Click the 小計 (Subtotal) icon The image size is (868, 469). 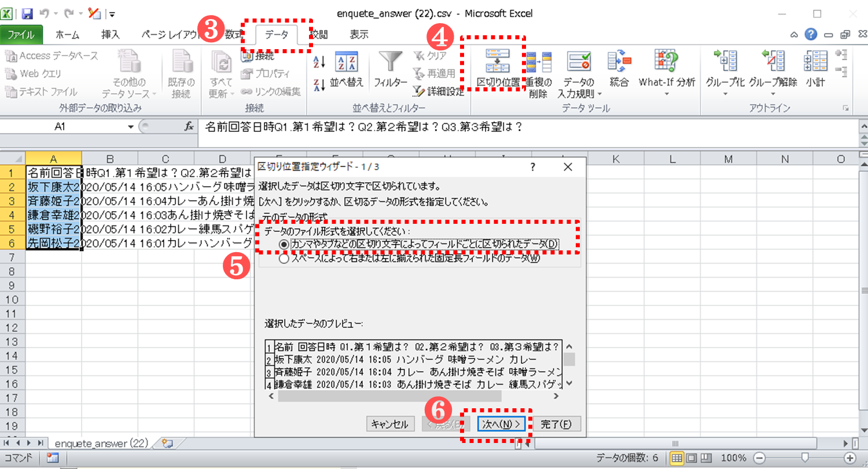(x=815, y=61)
